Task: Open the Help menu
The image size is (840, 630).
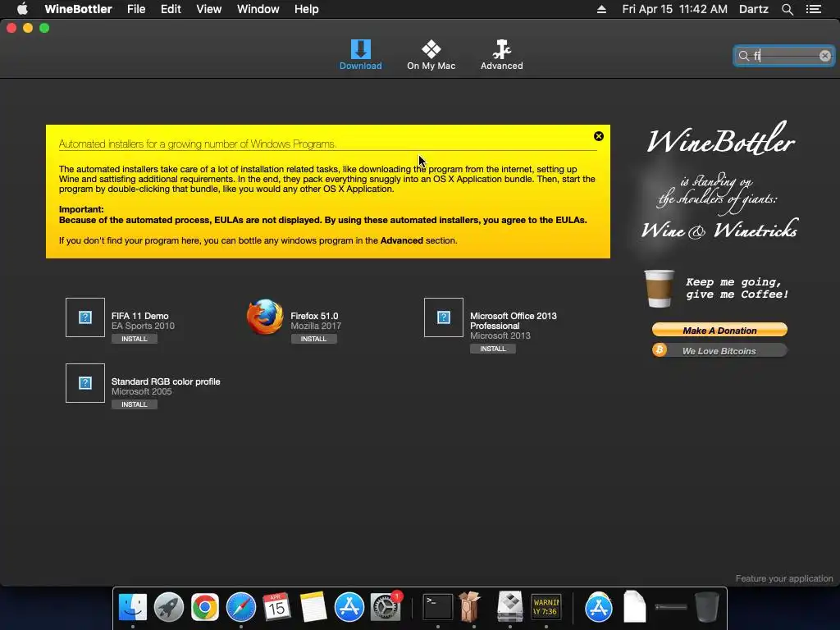Action: pos(307,9)
